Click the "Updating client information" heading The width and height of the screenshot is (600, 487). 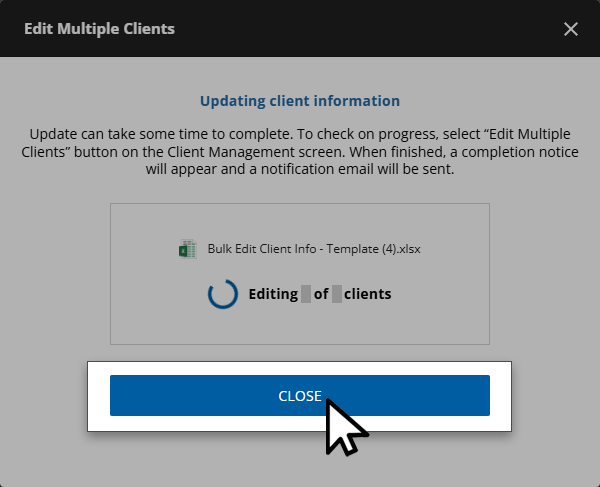tap(300, 101)
